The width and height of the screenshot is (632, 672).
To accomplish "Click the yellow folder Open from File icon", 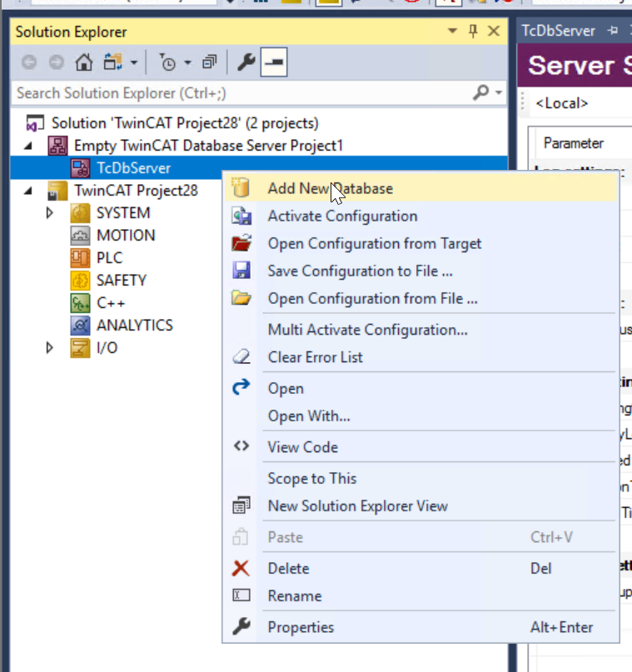I will (241, 297).
